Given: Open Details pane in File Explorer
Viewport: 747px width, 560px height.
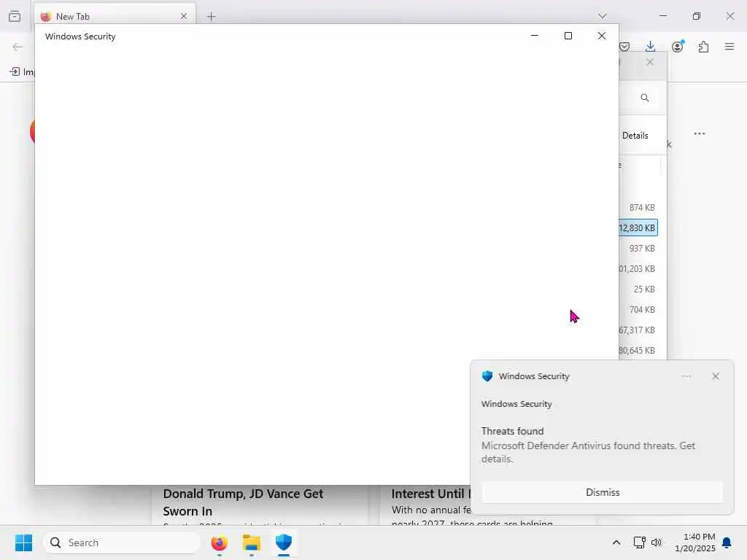Looking at the screenshot, I should point(635,136).
